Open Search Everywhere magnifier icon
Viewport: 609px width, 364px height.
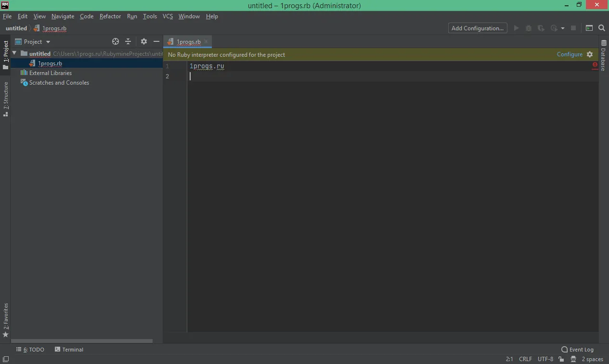[x=602, y=28]
